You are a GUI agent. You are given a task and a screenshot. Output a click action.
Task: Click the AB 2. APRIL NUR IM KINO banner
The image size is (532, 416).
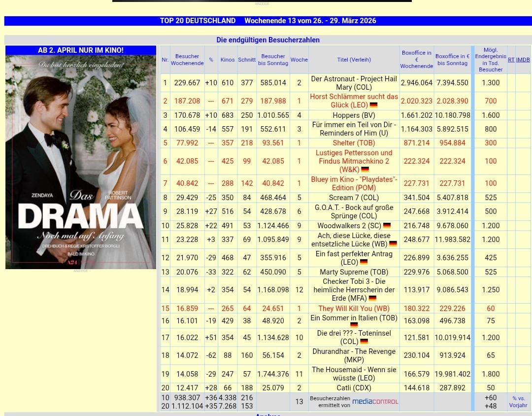click(x=81, y=50)
